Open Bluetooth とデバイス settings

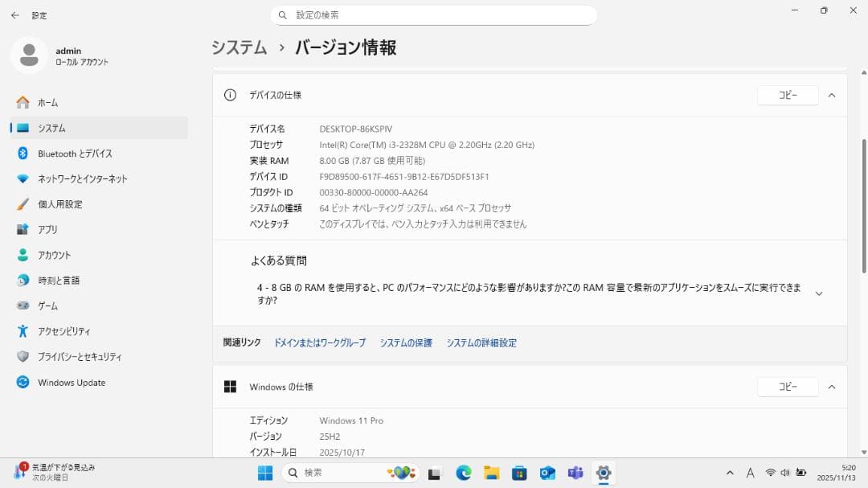[x=100, y=154]
